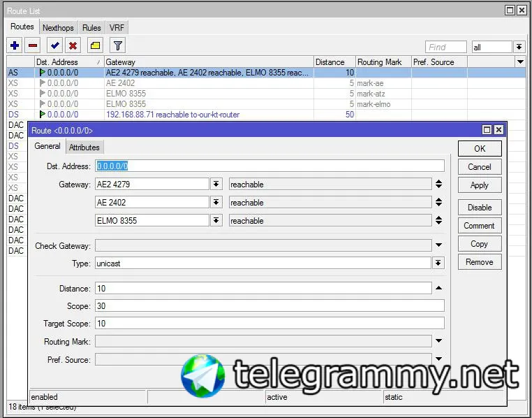
Task: Click the add/remove stepper beside AE 2402 gateway
Action: [438, 203]
